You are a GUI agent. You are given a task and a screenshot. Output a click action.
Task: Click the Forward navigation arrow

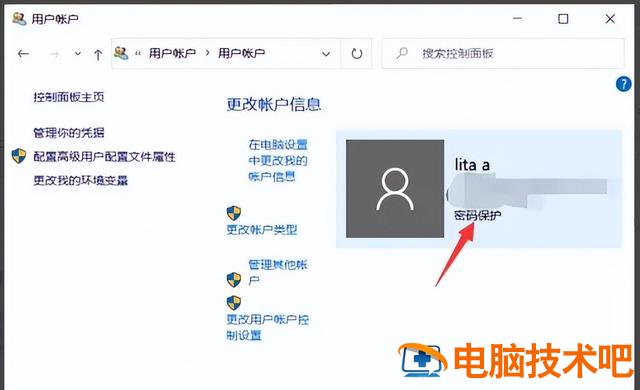pos(54,54)
